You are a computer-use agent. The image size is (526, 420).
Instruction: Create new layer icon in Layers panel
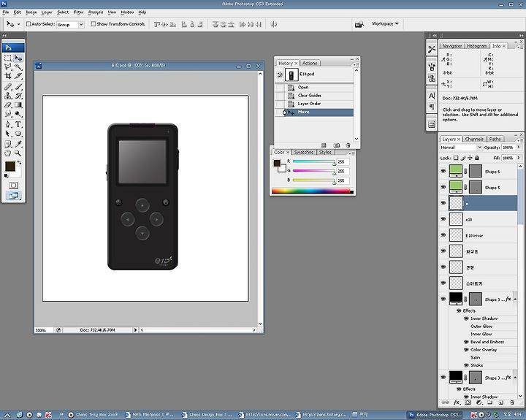[x=501, y=402]
